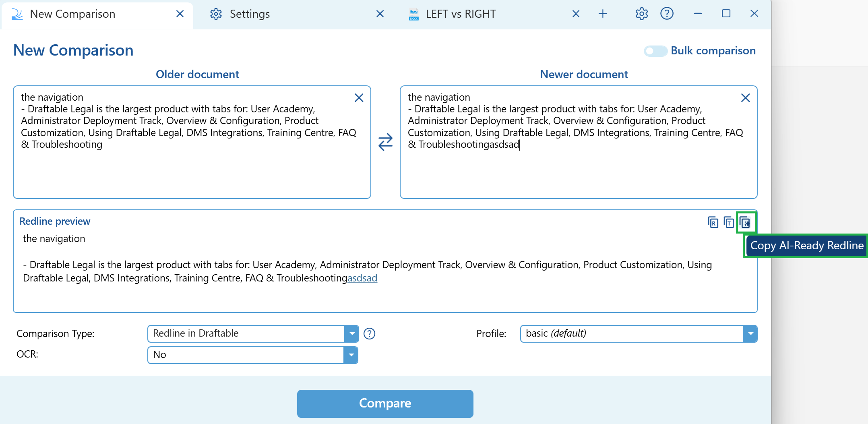Click the Draftable logo on New Comparison tab
This screenshot has height=424, width=868.
[17, 14]
